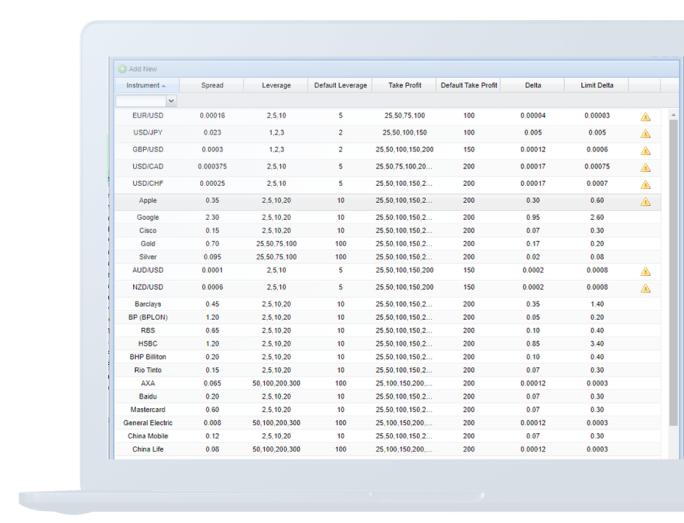The width and height of the screenshot is (684, 523).
Task: Select the Google instrument cell
Action: tap(147, 217)
